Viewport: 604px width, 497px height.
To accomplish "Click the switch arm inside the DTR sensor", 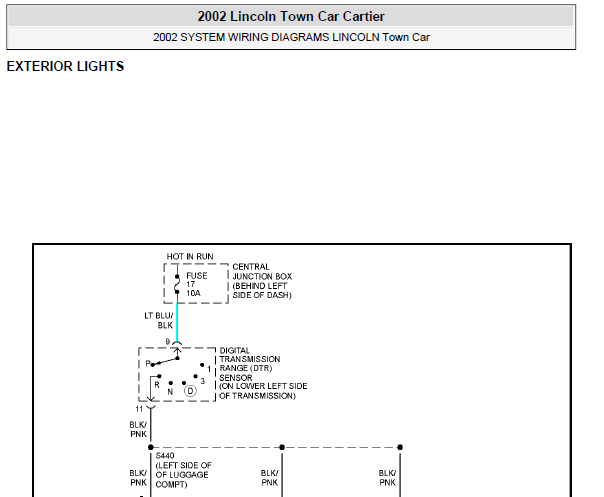I will pyautogui.click(x=165, y=361).
